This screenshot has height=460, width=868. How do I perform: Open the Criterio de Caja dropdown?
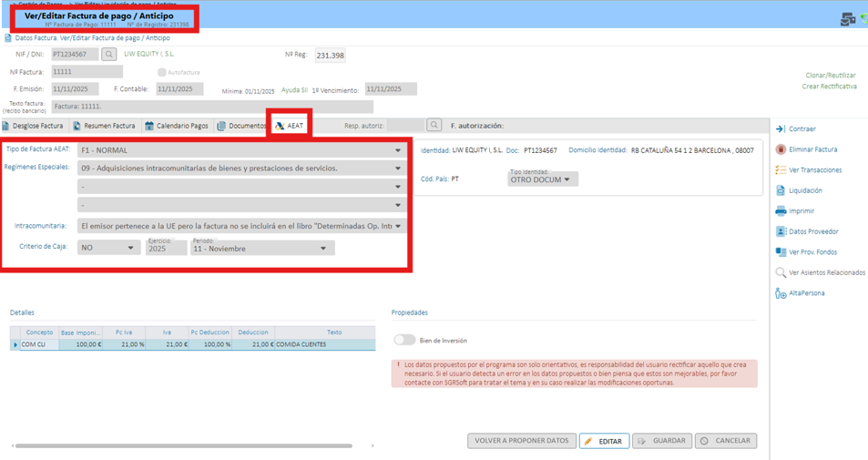[130, 248]
